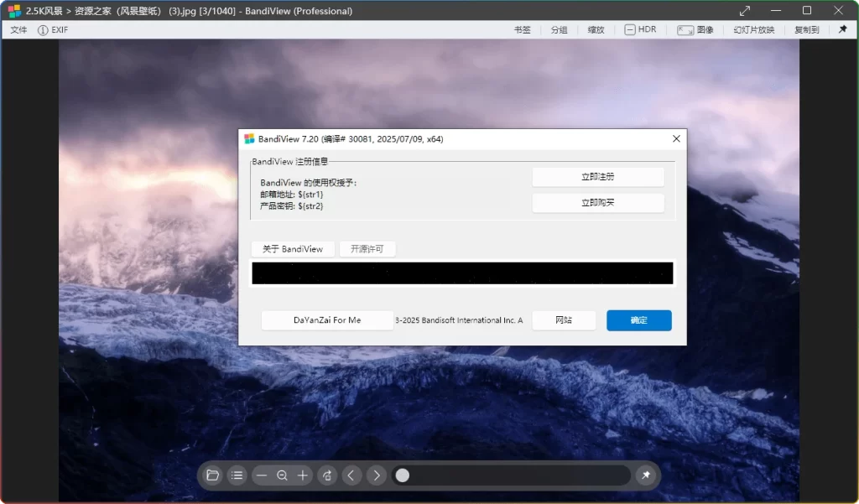Click DaYanZai For Me button
This screenshot has width=859, height=504.
327,320
